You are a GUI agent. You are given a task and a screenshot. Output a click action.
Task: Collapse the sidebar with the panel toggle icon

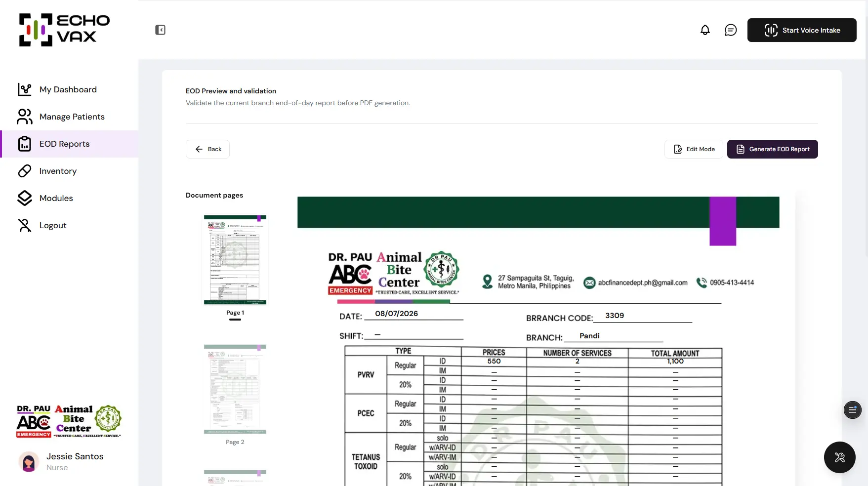pos(160,30)
